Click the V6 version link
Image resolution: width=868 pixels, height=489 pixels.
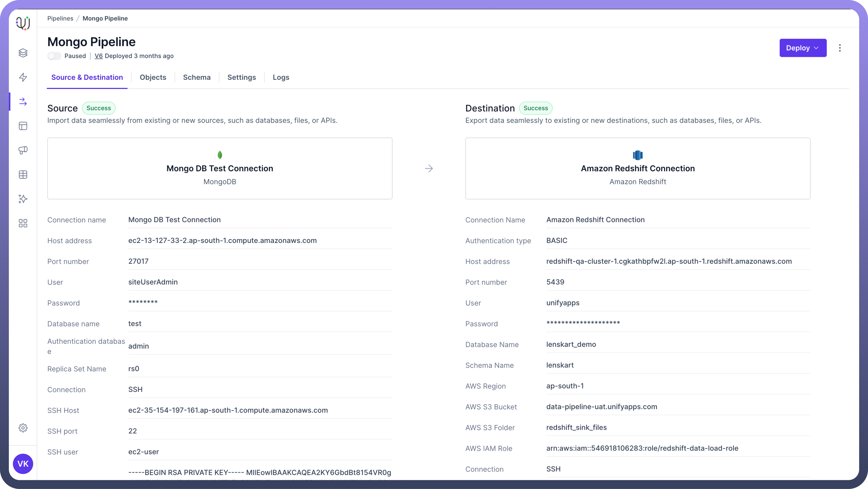(x=98, y=56)
